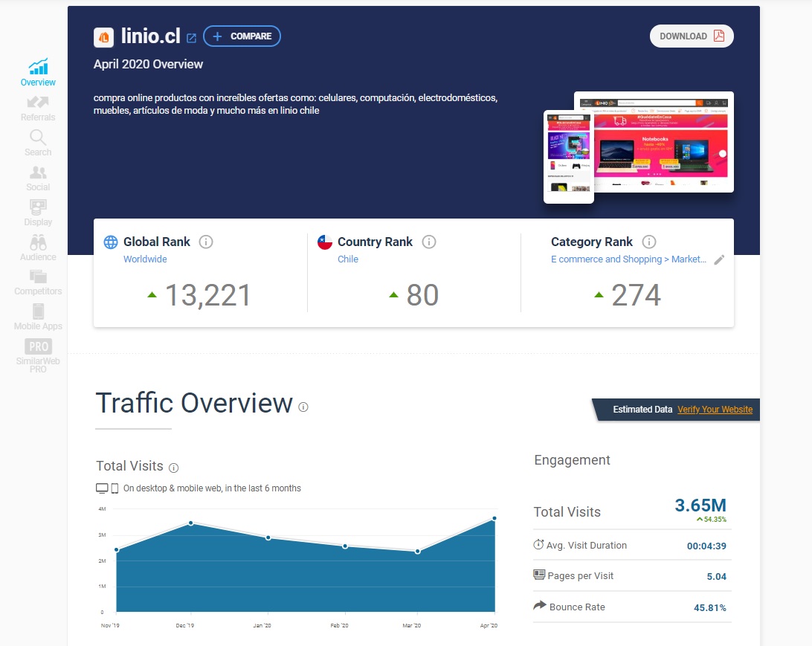
Task: Select the Mar '20 chart data point
Action: [x=417, y=552]
